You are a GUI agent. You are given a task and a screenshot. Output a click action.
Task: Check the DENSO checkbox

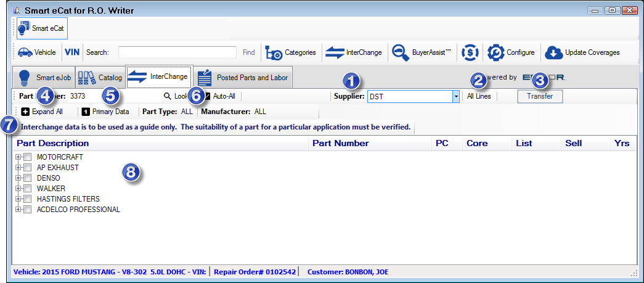point(28,178)
